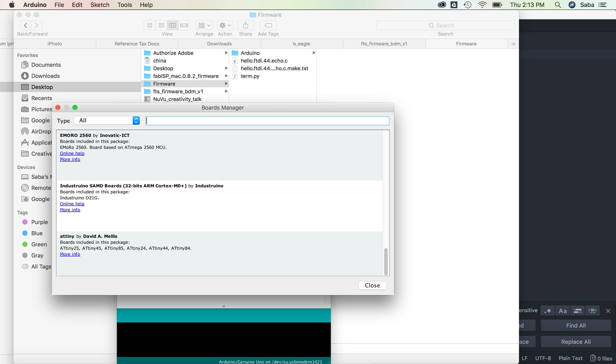Expand the Arduino folder arrow
Screen dimensions: 616x364
click(314, 53)
